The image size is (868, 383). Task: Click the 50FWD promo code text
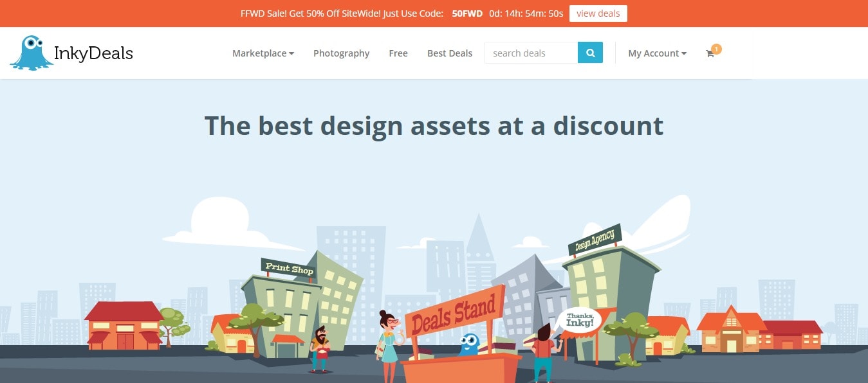tap(467, 13)
